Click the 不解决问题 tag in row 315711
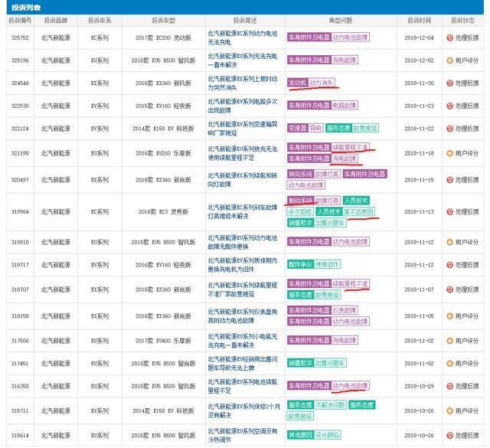Image resolution: width=490 pixels, height=448 pixels. 330,405
